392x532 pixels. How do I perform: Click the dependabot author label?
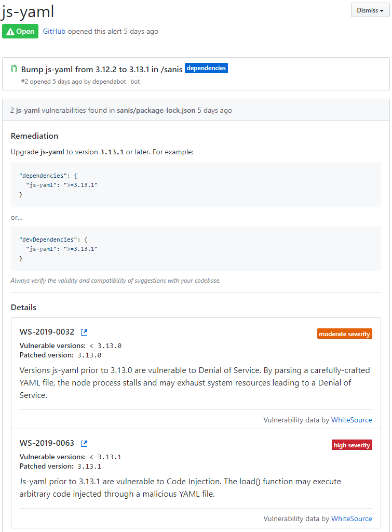click(x=110, y=81)
